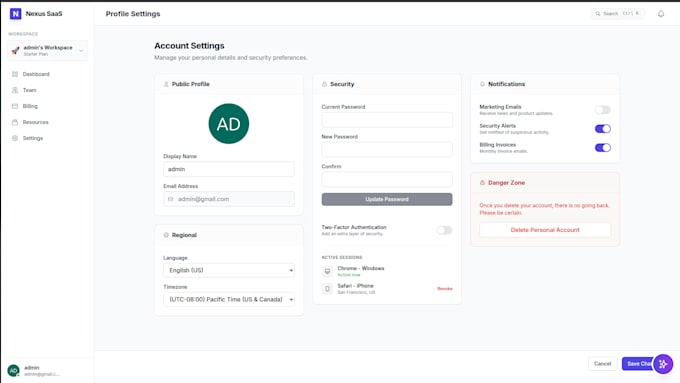Click the Safari - iPhone phone icon
The height and width of the screenshot is (383, 680).
(327, 288)
